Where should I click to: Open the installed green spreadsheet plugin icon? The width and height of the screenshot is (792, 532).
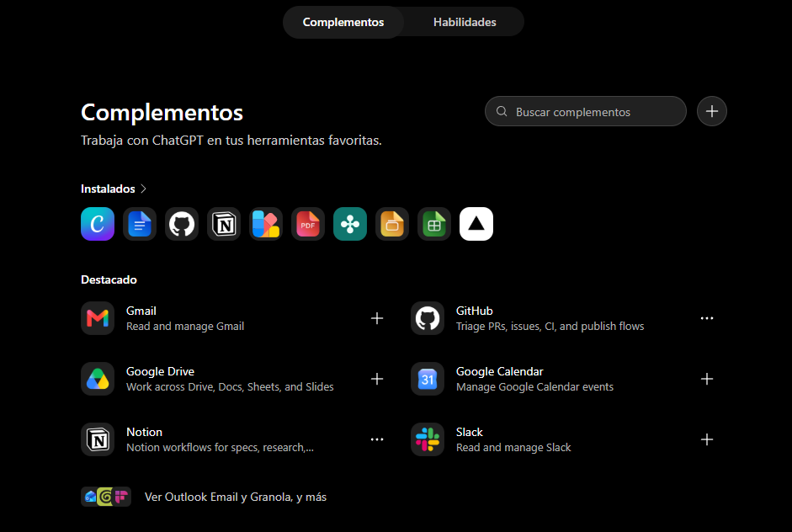[434, 224]
